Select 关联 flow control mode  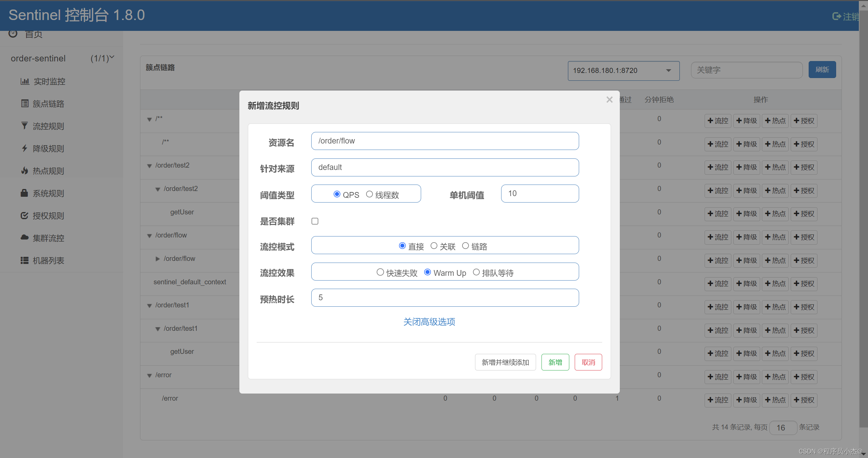pyautogui.click(x=434, y=246)
